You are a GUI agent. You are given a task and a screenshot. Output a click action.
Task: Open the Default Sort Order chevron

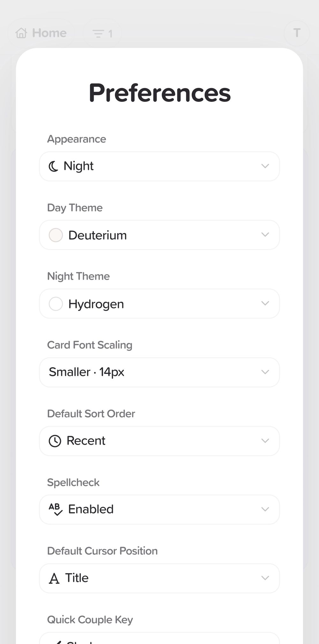click(265, 441)
